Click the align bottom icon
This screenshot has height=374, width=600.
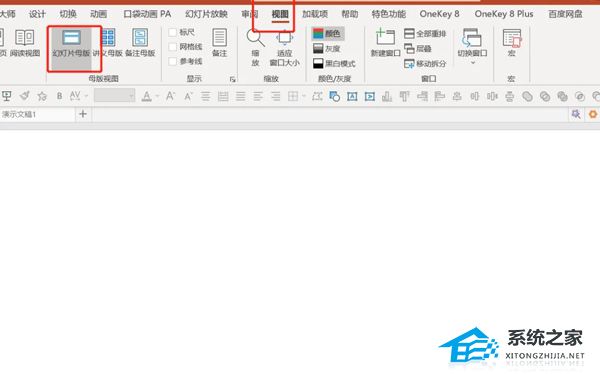387,96
